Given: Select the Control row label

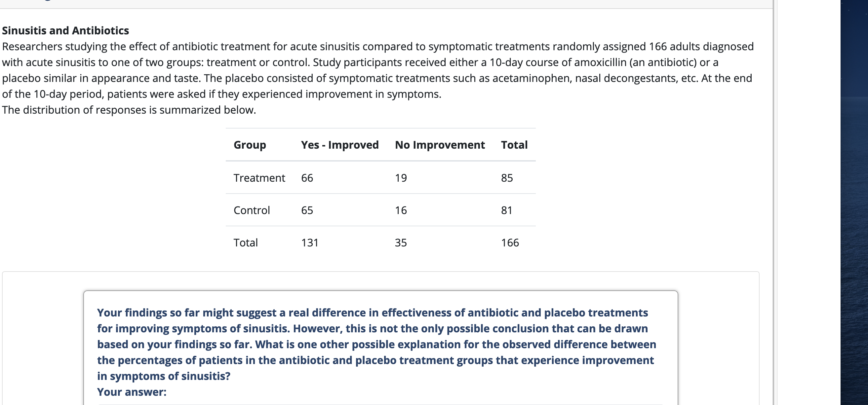Looking at the screenshot, I should (252, 210).
